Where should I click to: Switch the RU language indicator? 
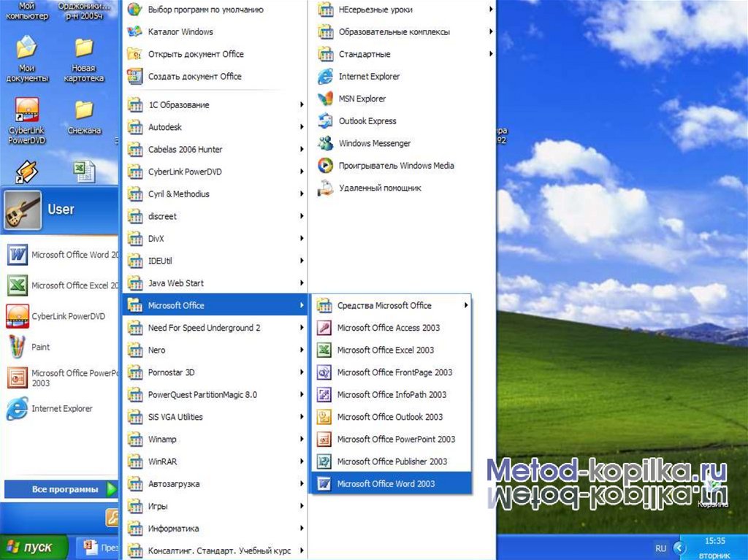[660, 548]
